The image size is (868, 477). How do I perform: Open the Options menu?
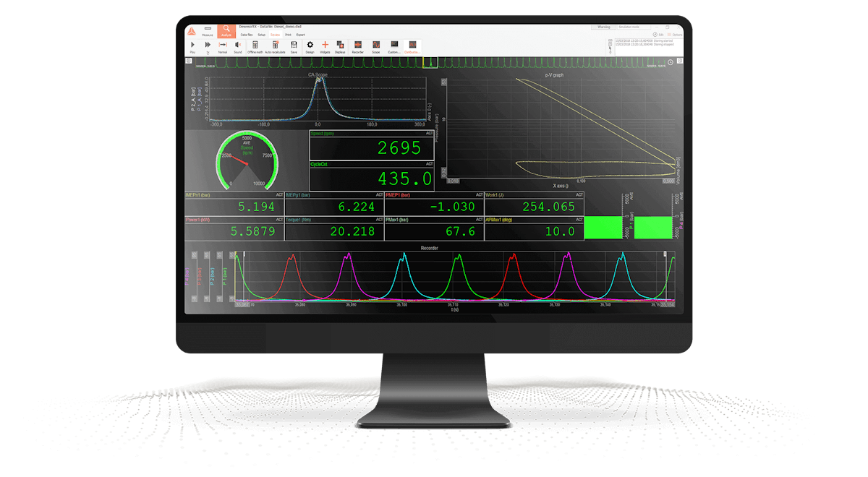coord(675,34)
